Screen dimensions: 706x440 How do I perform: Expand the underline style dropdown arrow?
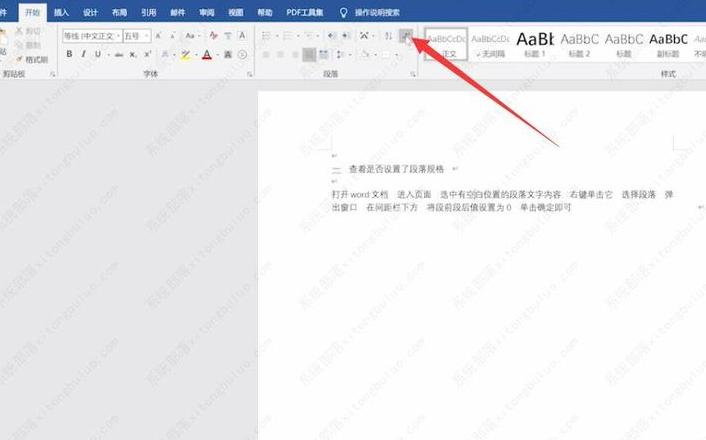click(108, 54)
